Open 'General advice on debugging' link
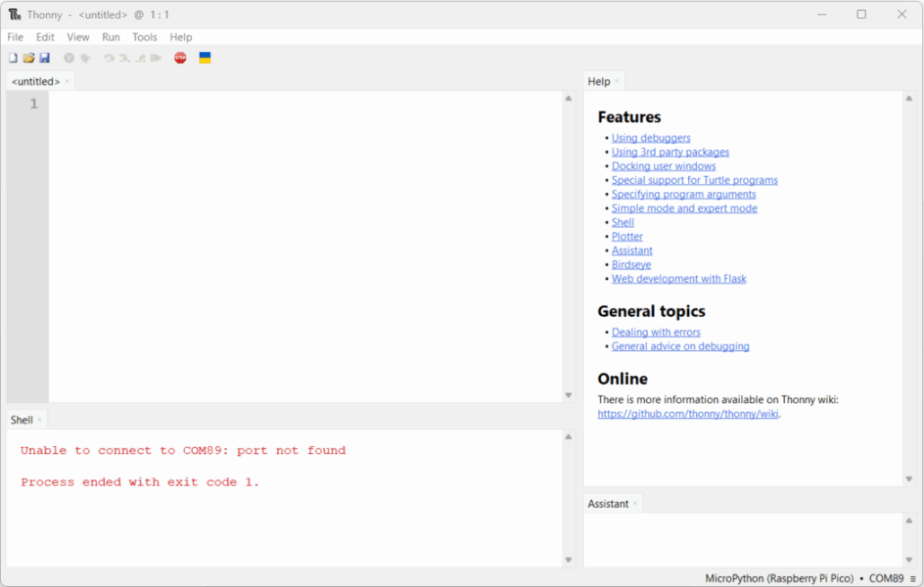 point(681,346)
